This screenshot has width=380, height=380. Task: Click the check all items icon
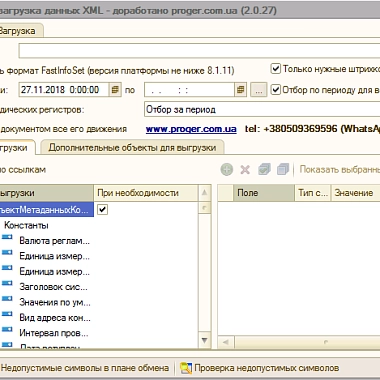pos(264,169)
